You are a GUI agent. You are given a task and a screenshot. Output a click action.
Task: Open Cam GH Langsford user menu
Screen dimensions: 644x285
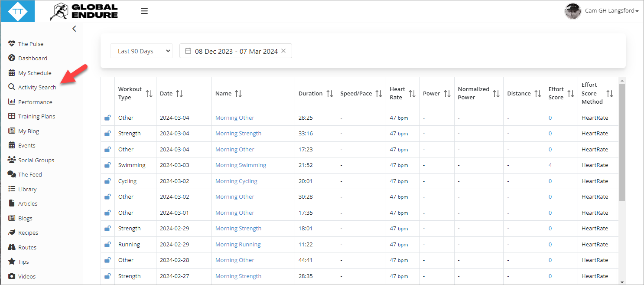pos(611,11)
